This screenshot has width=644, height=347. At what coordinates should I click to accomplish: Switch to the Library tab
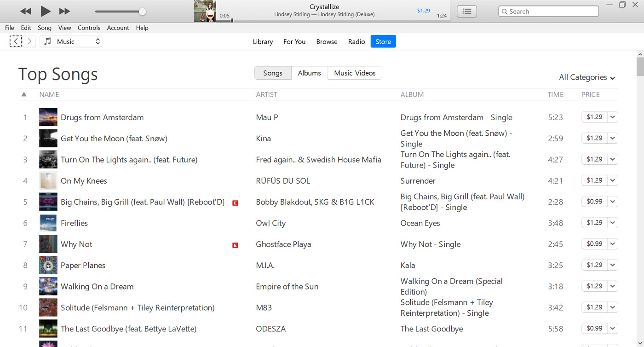[x=263, y=41]
